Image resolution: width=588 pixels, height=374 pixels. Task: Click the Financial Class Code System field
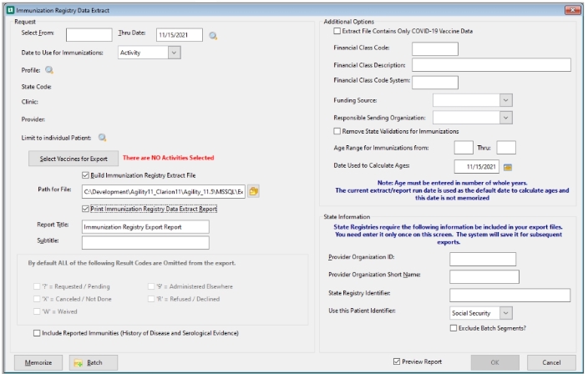tap(435, 82)
